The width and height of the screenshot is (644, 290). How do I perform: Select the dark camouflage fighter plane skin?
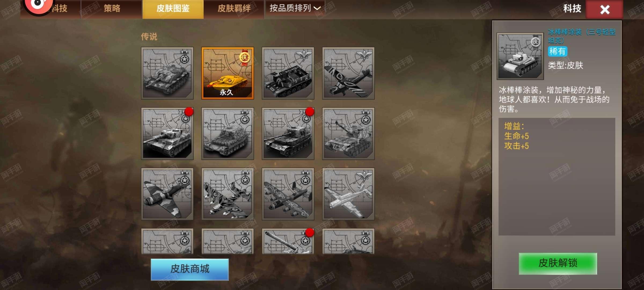tap(167, 194)
